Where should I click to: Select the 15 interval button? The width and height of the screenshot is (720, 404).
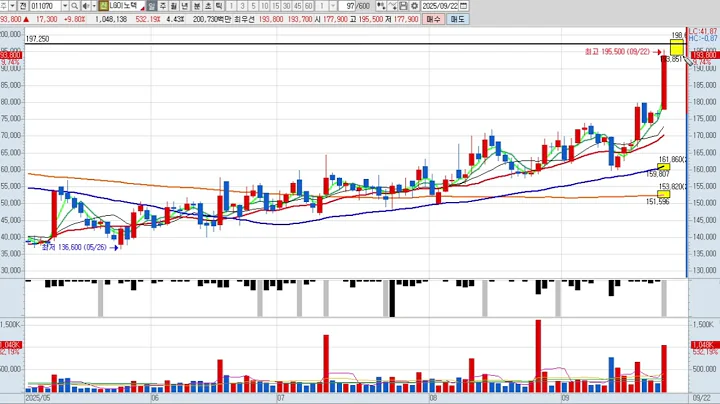[x=276, y=6]
